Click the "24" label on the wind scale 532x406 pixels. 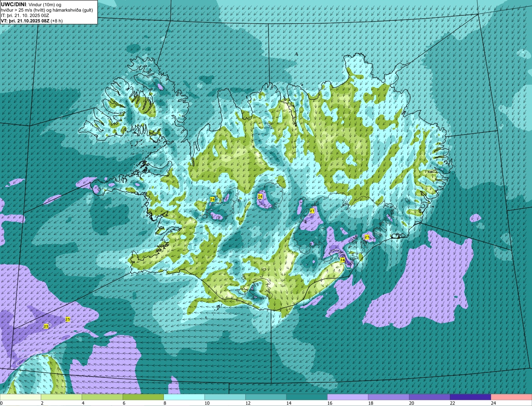(493, 403)
